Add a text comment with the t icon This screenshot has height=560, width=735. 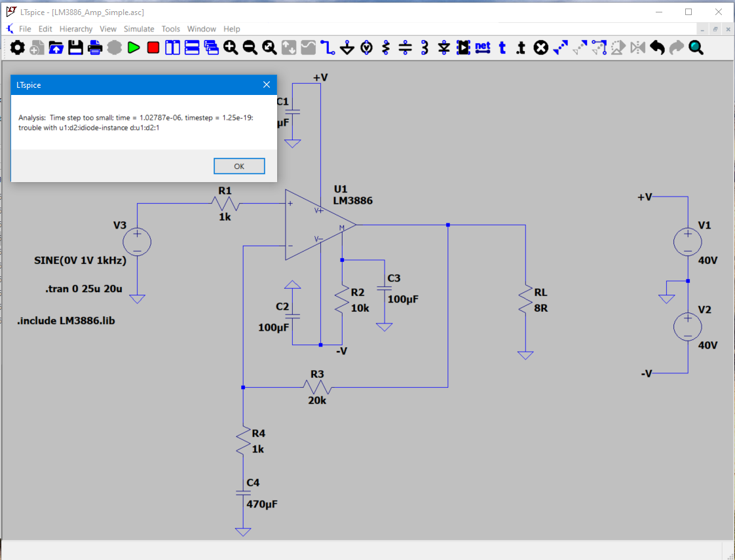502,47
